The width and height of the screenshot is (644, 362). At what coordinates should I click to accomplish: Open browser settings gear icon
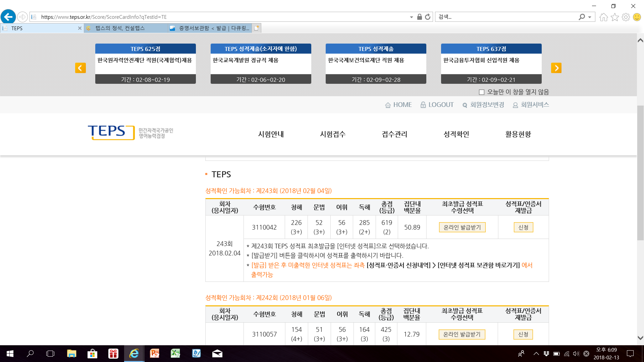pos(626,17)
